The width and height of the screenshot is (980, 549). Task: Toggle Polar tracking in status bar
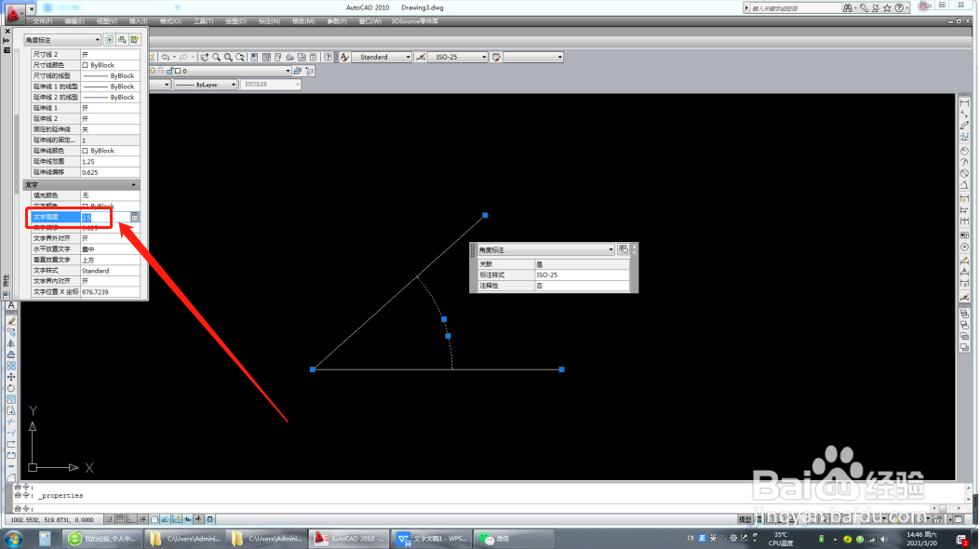(x=142, y=519)
